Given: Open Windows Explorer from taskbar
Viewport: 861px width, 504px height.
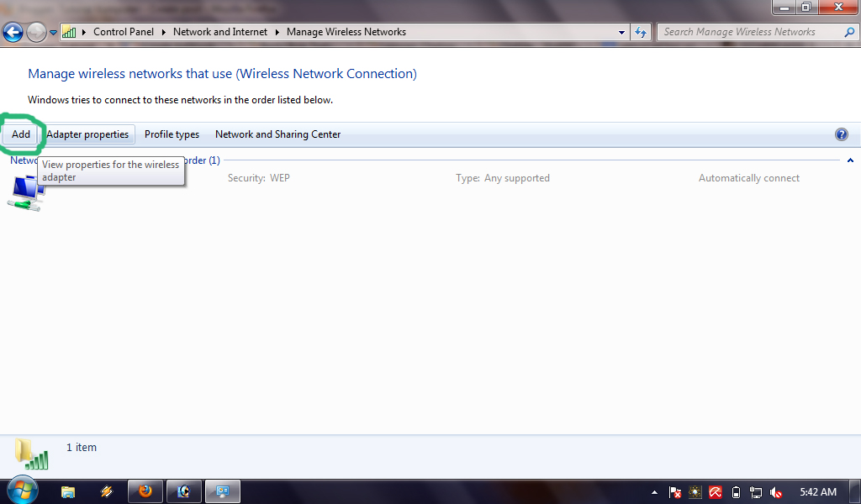Looking at the screenshot, I should click(68, 491).
